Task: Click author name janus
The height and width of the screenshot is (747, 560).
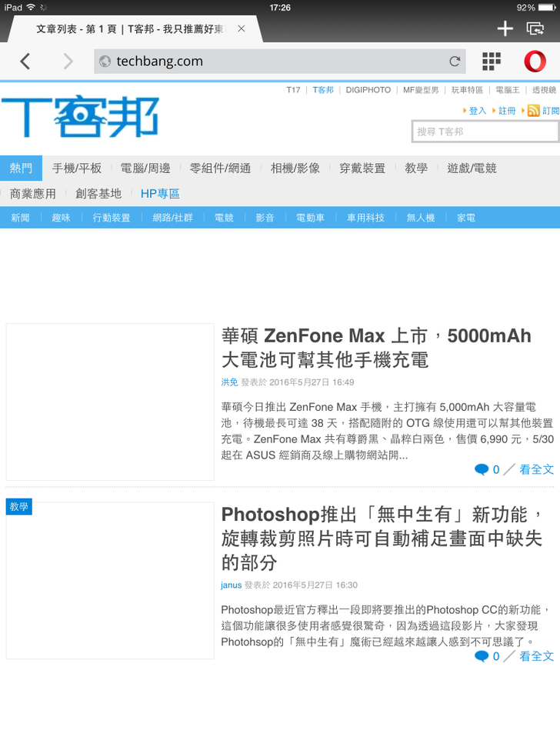Action: (x=232, y=585)
